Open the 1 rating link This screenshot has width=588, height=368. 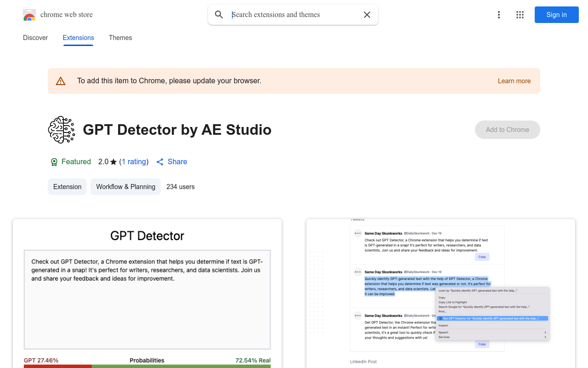coord(134,162)
